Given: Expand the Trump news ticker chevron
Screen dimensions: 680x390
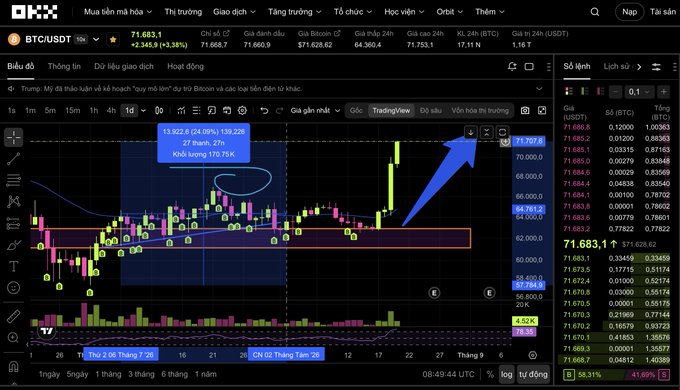Looking at the screenshot, I should pos(539,88).
